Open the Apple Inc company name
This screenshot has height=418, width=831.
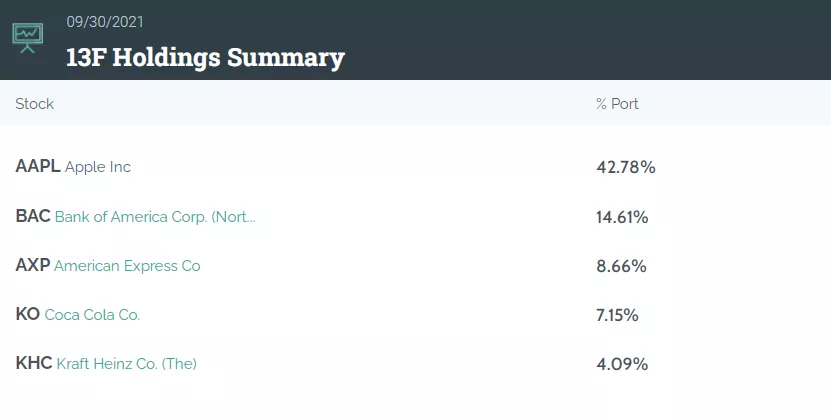click(98, 167)
